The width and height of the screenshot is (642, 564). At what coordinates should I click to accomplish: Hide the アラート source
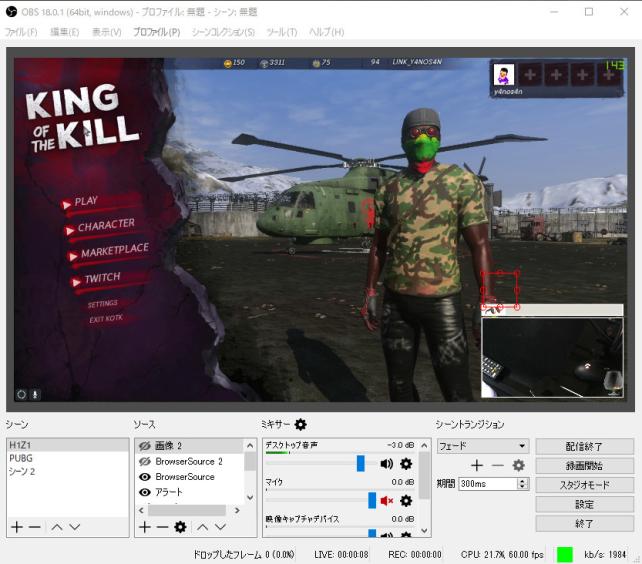(144, 492)
